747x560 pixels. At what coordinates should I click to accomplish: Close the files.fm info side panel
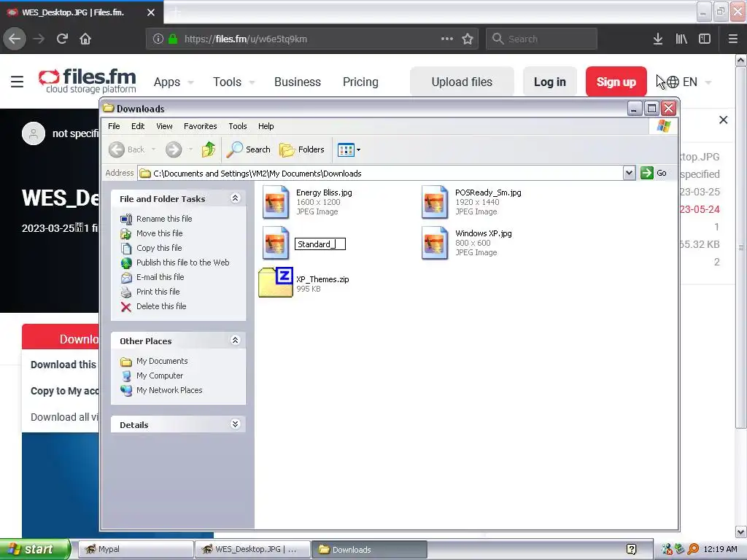coord(723,120)
